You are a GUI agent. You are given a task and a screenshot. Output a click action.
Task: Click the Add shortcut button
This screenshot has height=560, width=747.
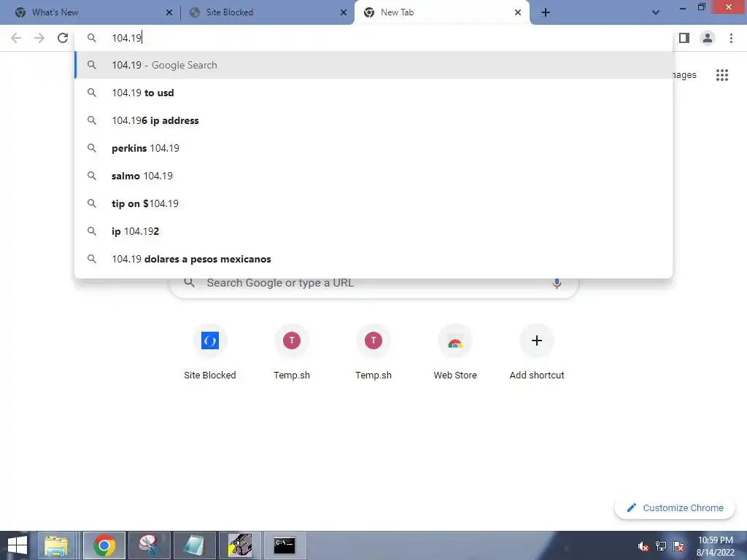[537, 352]
